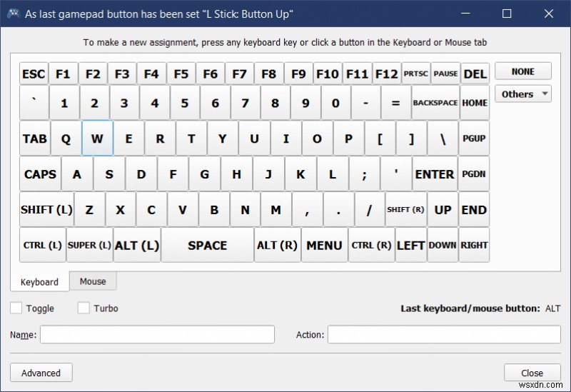The width and height of the screenshot is (571, 392).
Task: Enable the Toggle checkbox
Action: tap(16, 308)
